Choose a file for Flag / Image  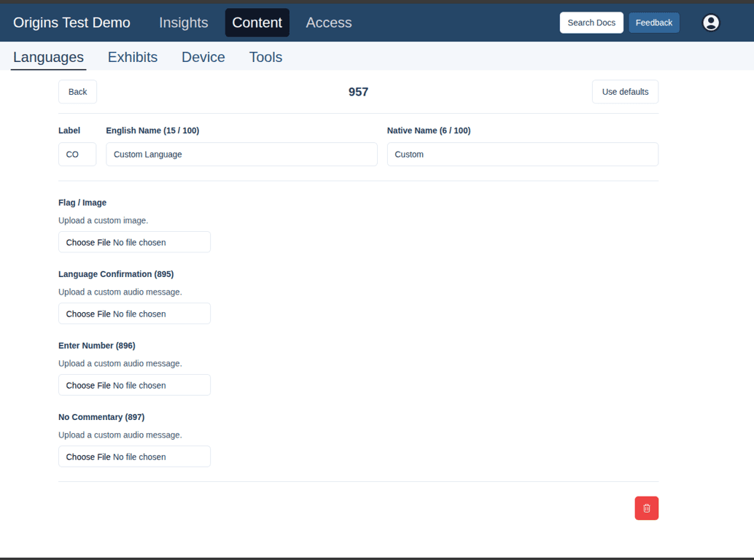click(x=135, y=242)
